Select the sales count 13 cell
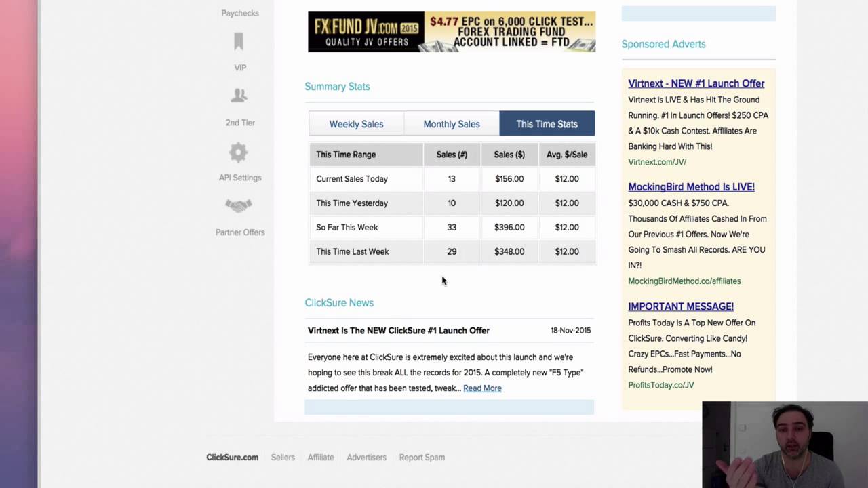Image resolution: width=868 pixels, height=488 pixels. point(452,179)
